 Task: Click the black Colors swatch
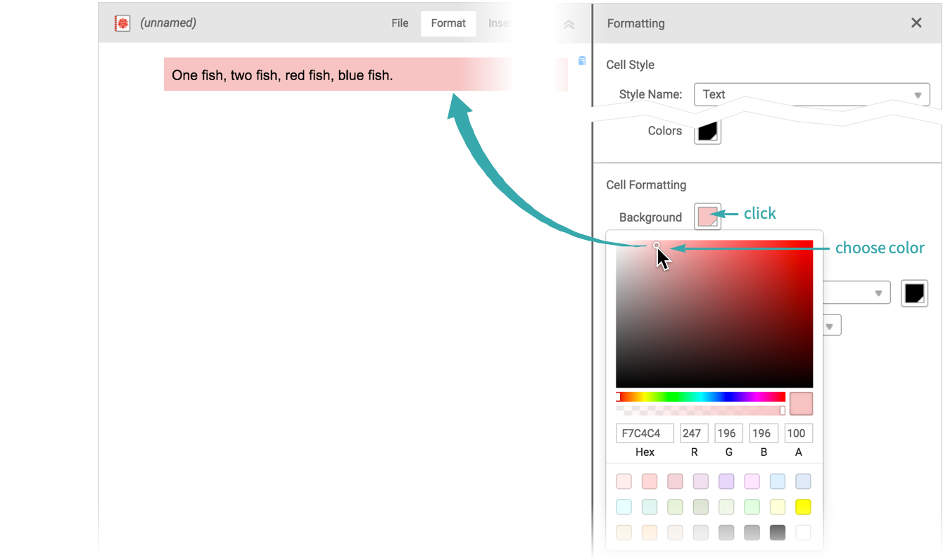click(x=707, y=131)
